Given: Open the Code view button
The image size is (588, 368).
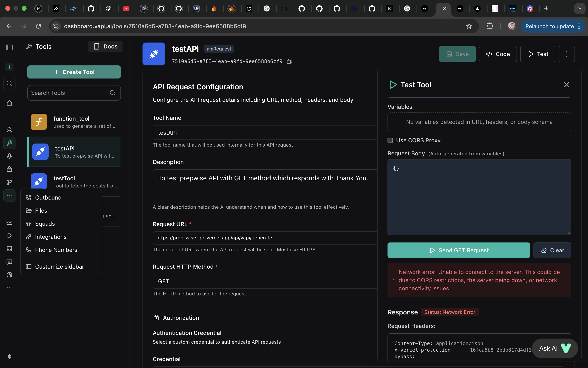Looking at the screenshot, I should [498, 54].
